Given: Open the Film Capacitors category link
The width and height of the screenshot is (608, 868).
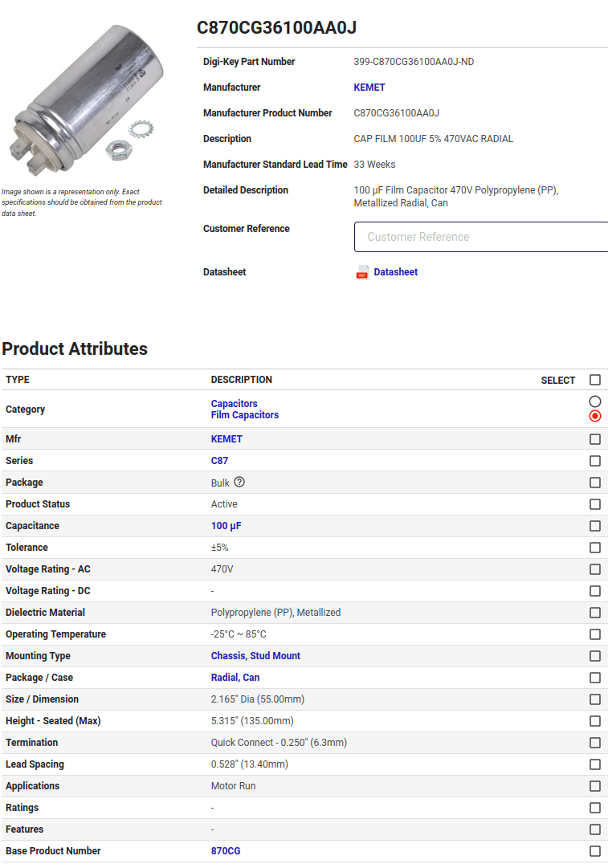Looking at the screenshot, I should pyautogui.click(x=245, y=415).
